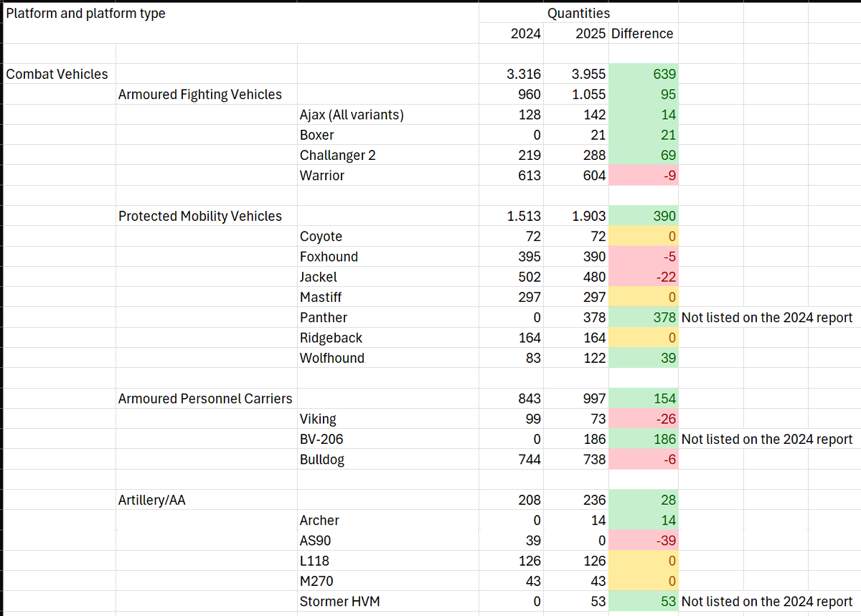Select the green 154 difference cell
The width and height of the screenshot is (861, 616).
click(x=643, y=398)
